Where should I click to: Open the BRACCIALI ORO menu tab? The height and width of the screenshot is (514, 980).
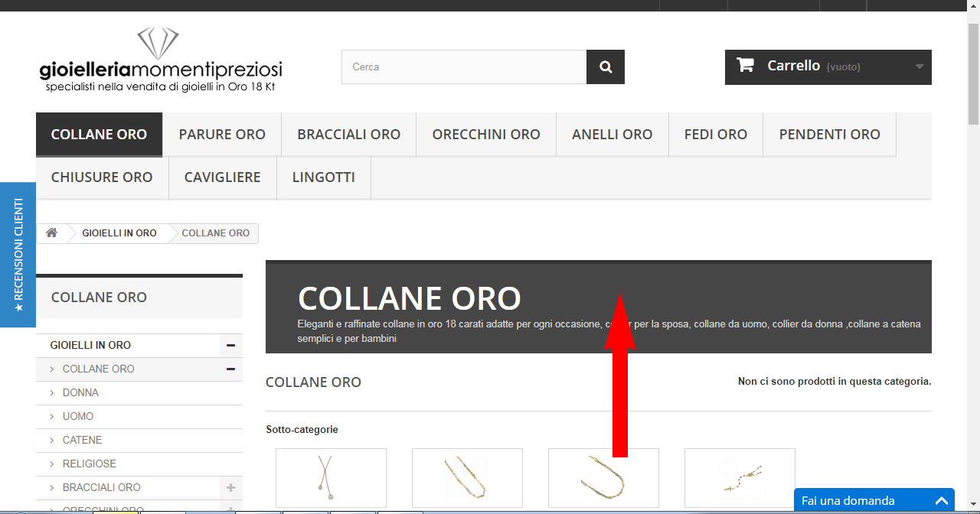(x=349, y=135)
